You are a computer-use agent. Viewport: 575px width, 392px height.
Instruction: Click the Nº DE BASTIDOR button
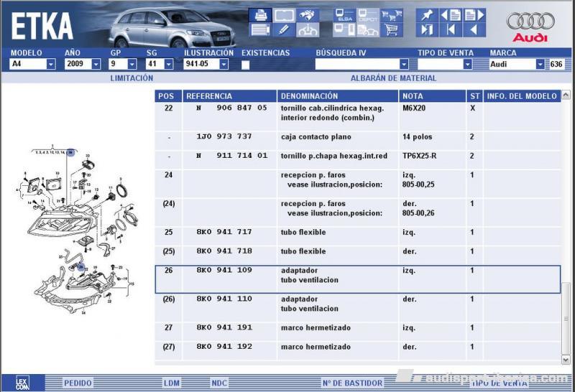[352, 383]
